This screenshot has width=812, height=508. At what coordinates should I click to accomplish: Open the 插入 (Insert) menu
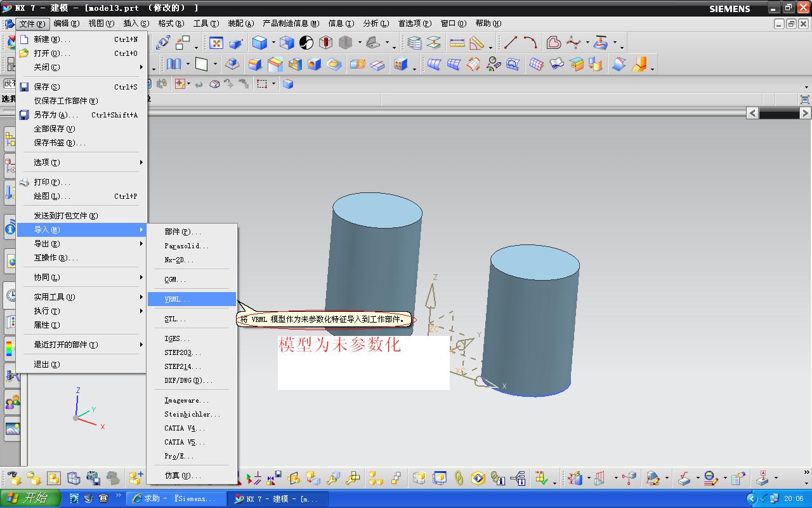tap(136, 23)
